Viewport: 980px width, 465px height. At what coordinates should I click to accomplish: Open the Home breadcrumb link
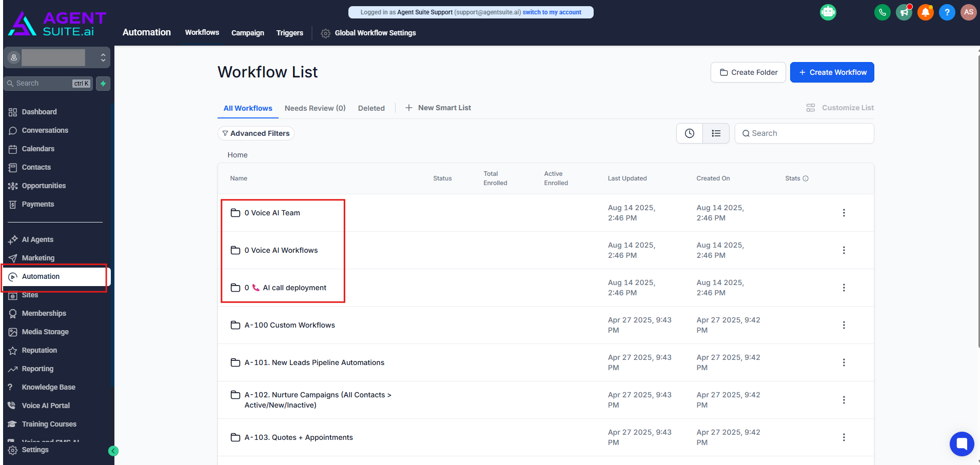coord(238,155)
